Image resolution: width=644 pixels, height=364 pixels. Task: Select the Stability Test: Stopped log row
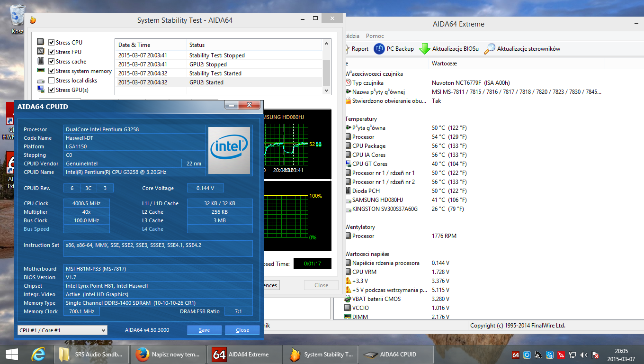click(x=219, y=55)
